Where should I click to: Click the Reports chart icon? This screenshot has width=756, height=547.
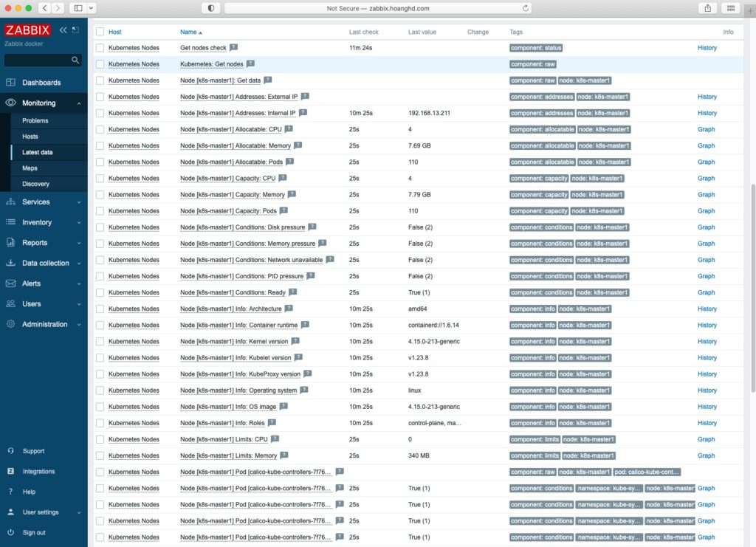pyautogui.click(x=10, y=242)
